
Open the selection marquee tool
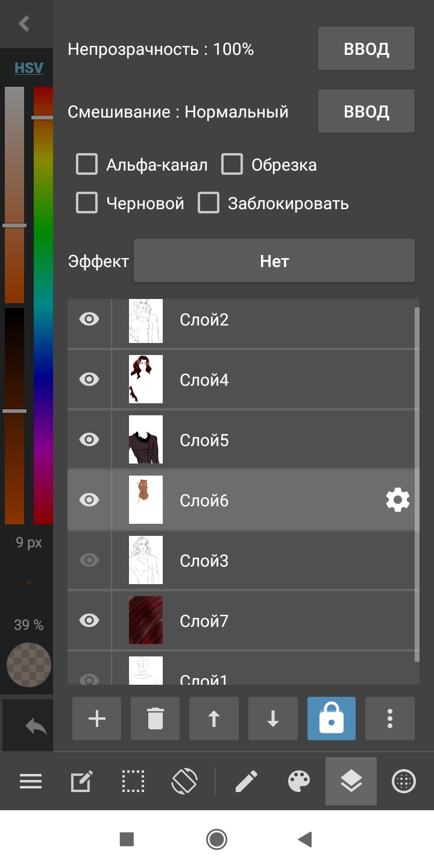click(x=133, y=782)
